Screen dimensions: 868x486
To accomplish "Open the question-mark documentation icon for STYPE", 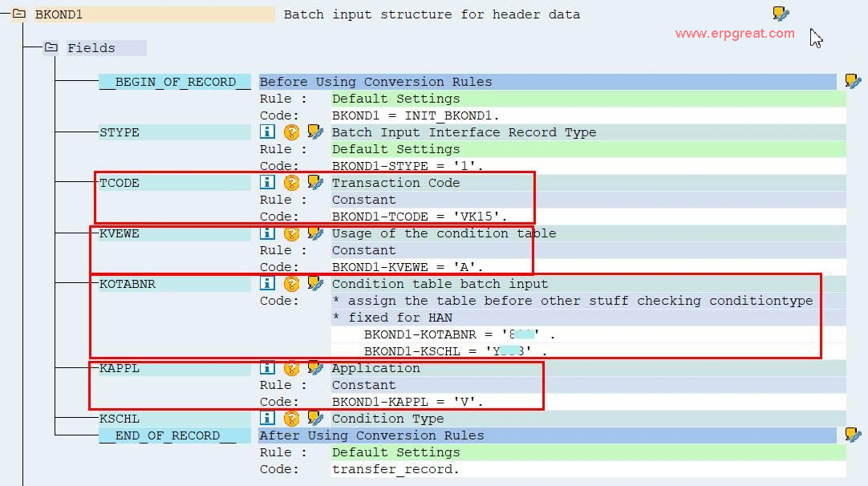I will pyautogui.click(x=291, y=132).
